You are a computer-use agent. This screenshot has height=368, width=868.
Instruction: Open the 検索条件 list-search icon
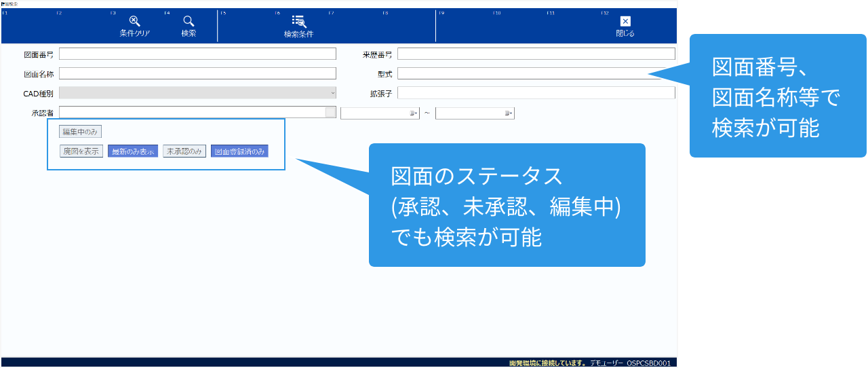click(298, 21)
